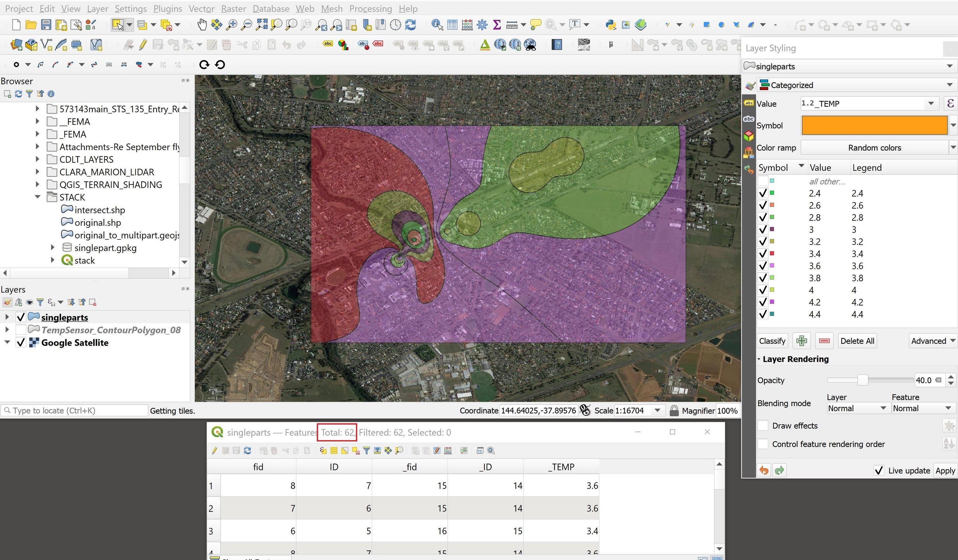Image resolution: width=958 pixels, height=560 pixels.
Task: Open the Processing Toolbox gear icon
Action: (482, 25)
